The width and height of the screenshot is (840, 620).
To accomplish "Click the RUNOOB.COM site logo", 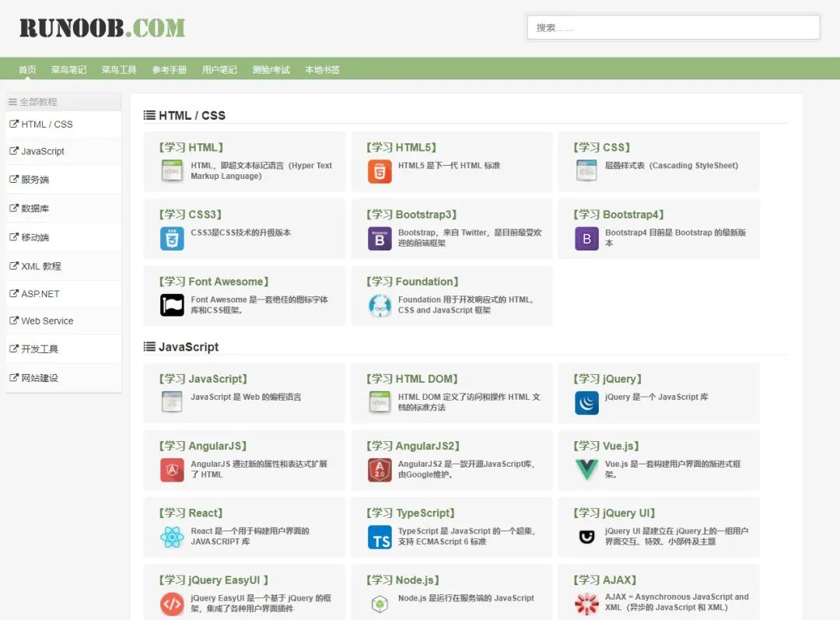I will [103, 28].
